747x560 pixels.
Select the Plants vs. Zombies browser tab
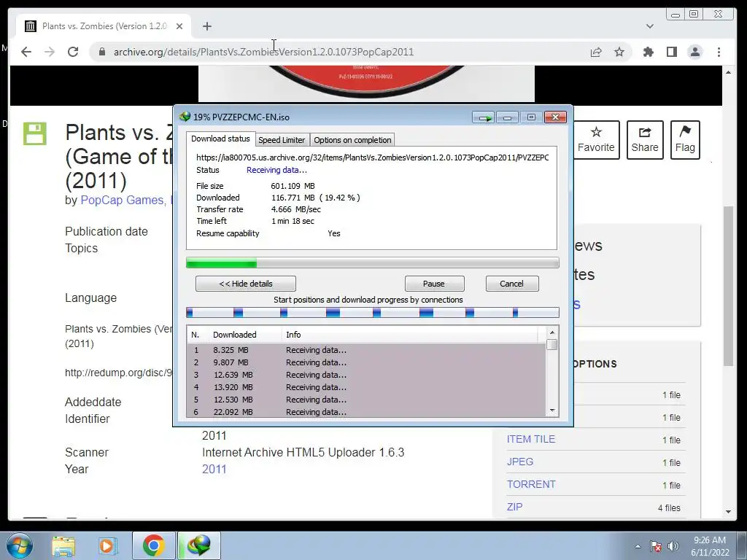coord(104,26)
